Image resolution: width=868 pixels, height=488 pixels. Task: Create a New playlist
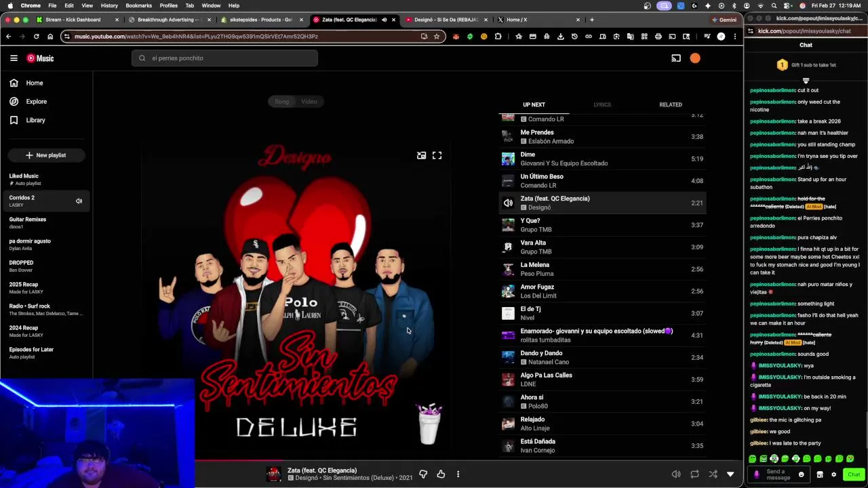46,155
